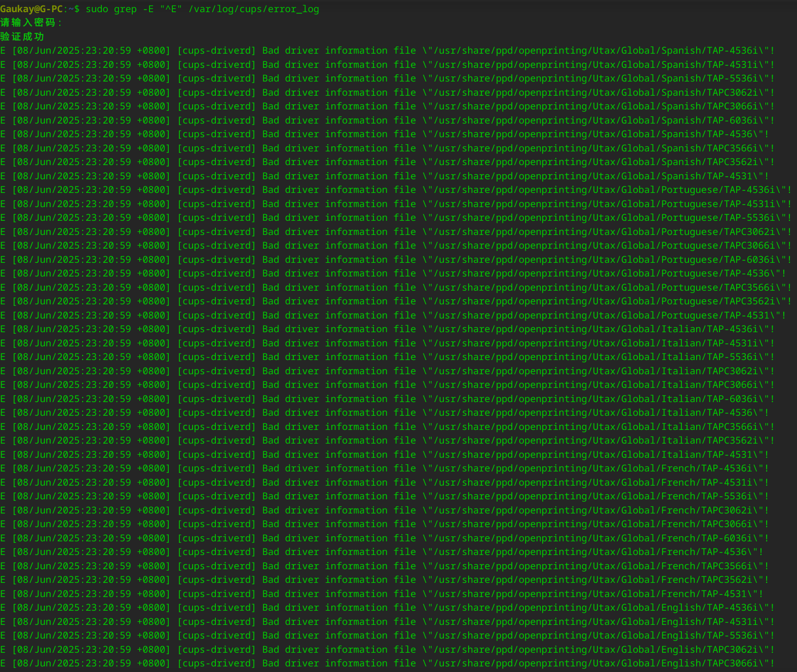Click the Portuguese/TAPC3562i driver line

click(396, 301)
